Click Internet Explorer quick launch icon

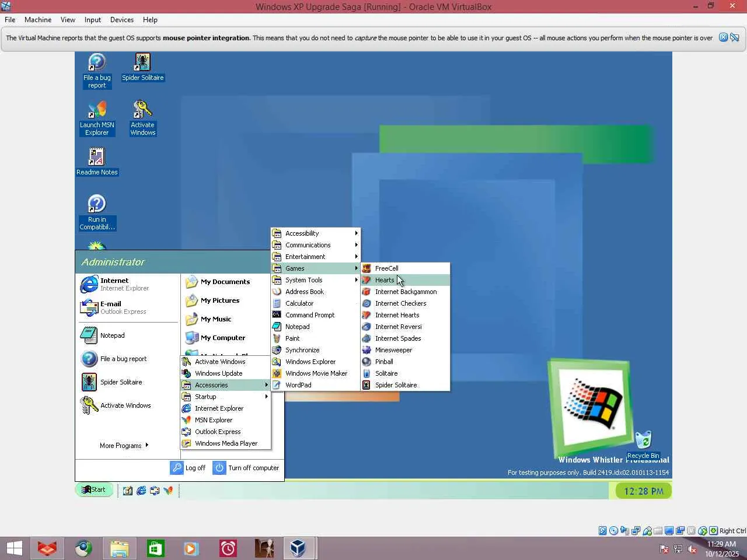(x=141, y=491)
